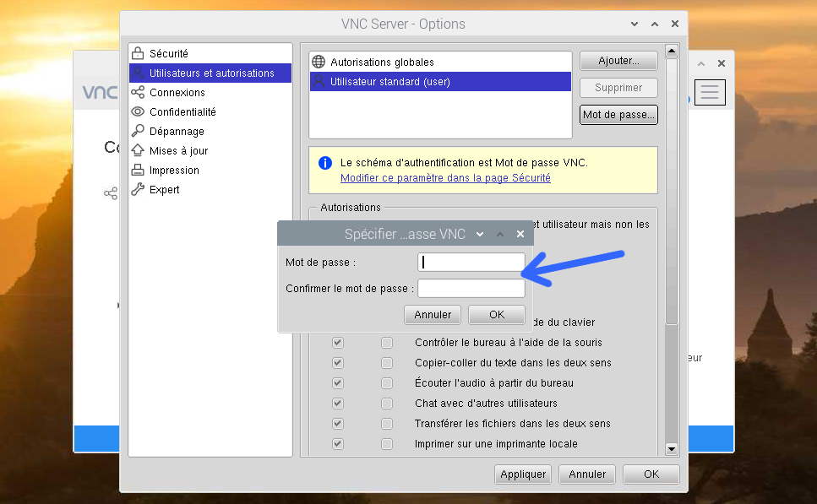
Task: Switch to the Dépannage page
Action: (210, 131)
